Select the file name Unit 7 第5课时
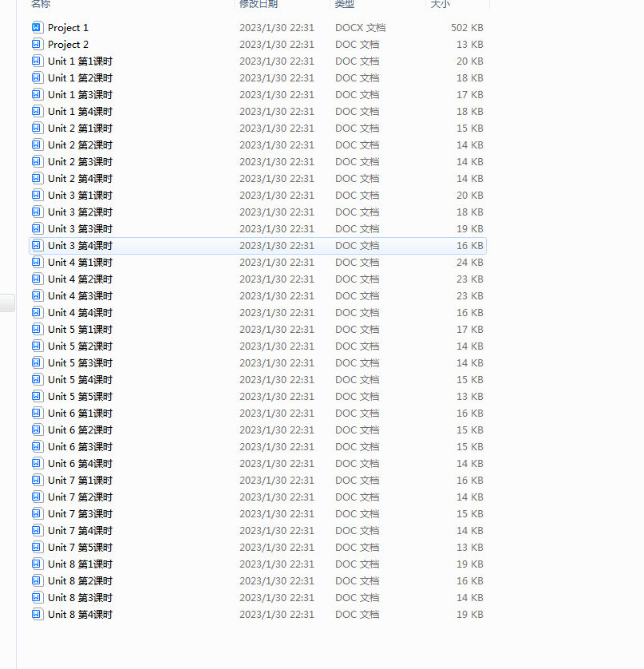Viewport: 644px width, 669px height. pos(80,548)
